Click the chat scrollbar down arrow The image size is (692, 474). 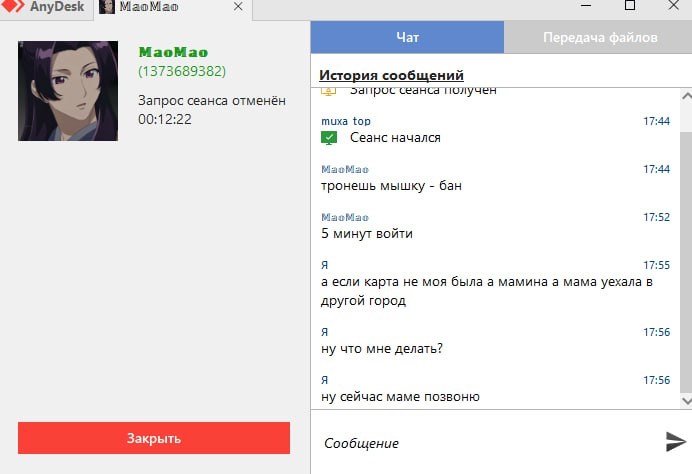tap(686, 400)
